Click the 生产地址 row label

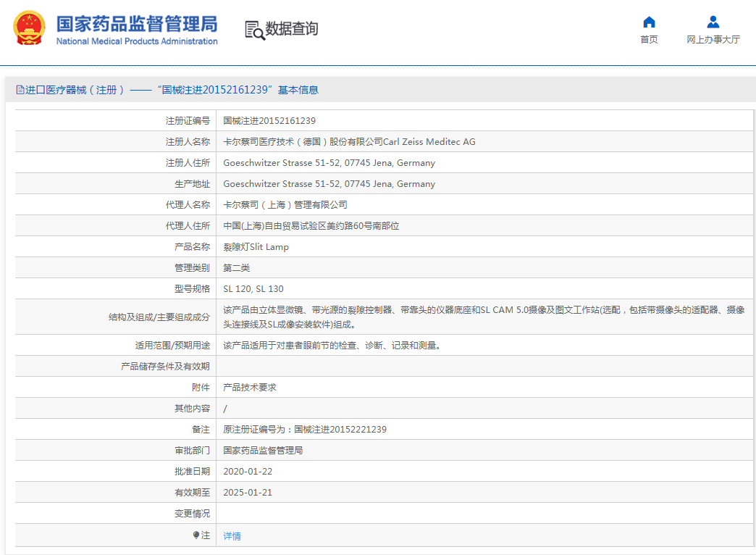pos(193,184)
